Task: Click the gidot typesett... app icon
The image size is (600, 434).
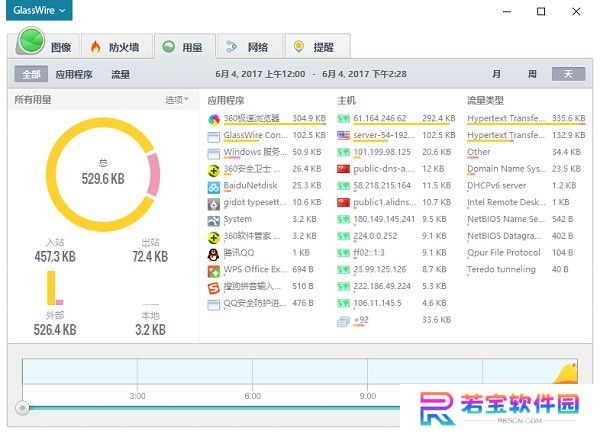Action: 214,204
